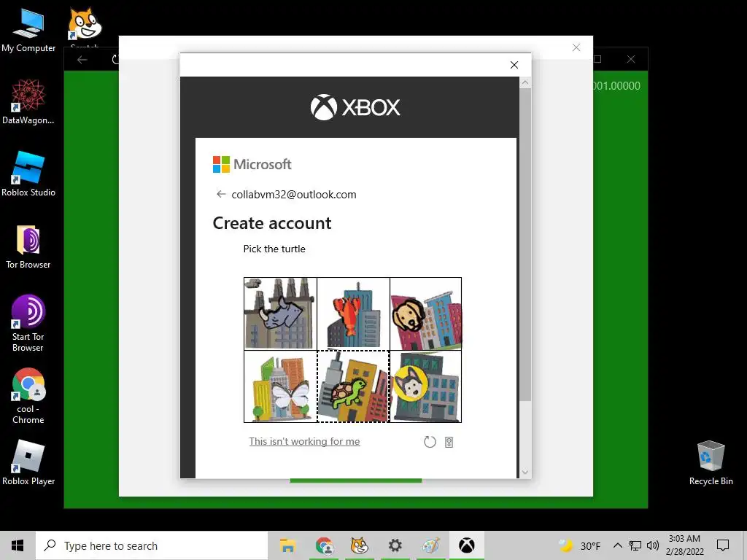The width and height of the screenshot is (747, 560).
Task: Open Chrome from the taskbar
Action: point(324,545)
